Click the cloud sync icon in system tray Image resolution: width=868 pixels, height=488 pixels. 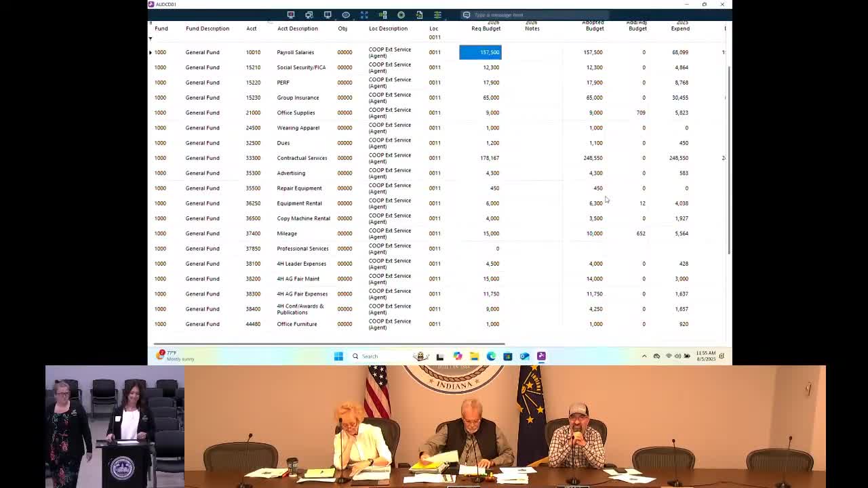656,356
